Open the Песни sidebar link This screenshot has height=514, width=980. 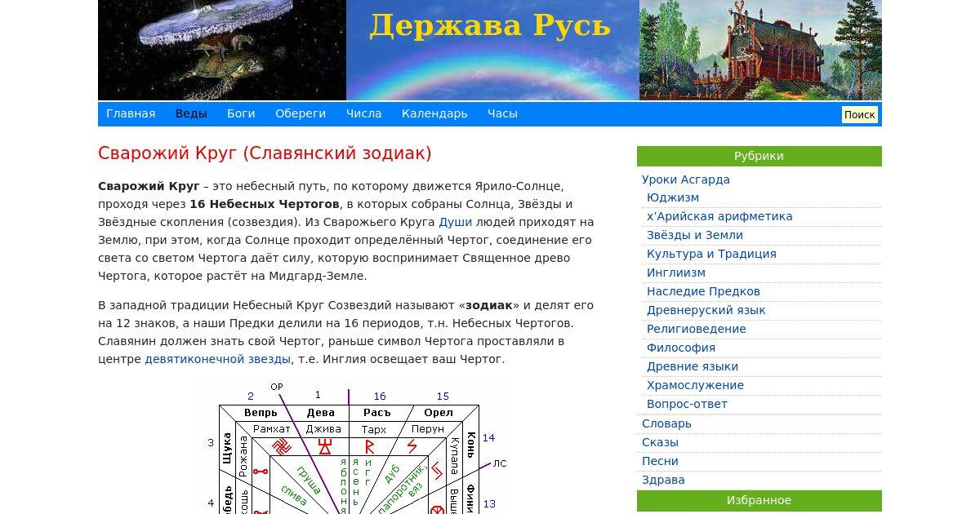pyautogui.click(x=660, y=461)
